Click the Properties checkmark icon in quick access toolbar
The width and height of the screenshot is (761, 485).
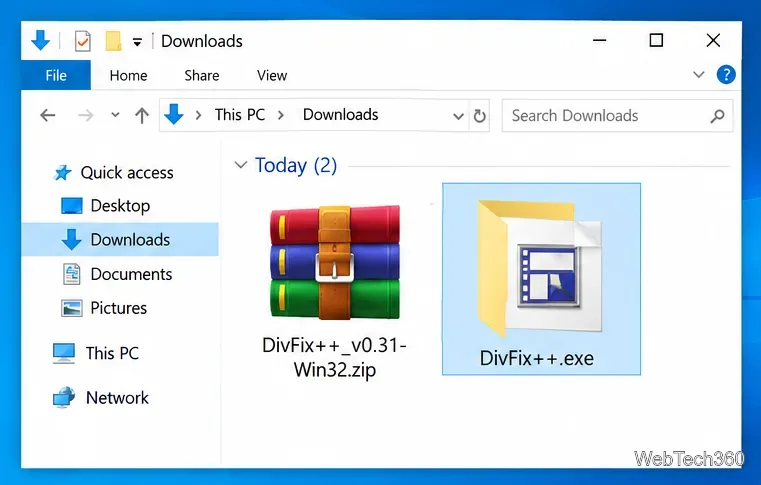(x=83, y=41)
